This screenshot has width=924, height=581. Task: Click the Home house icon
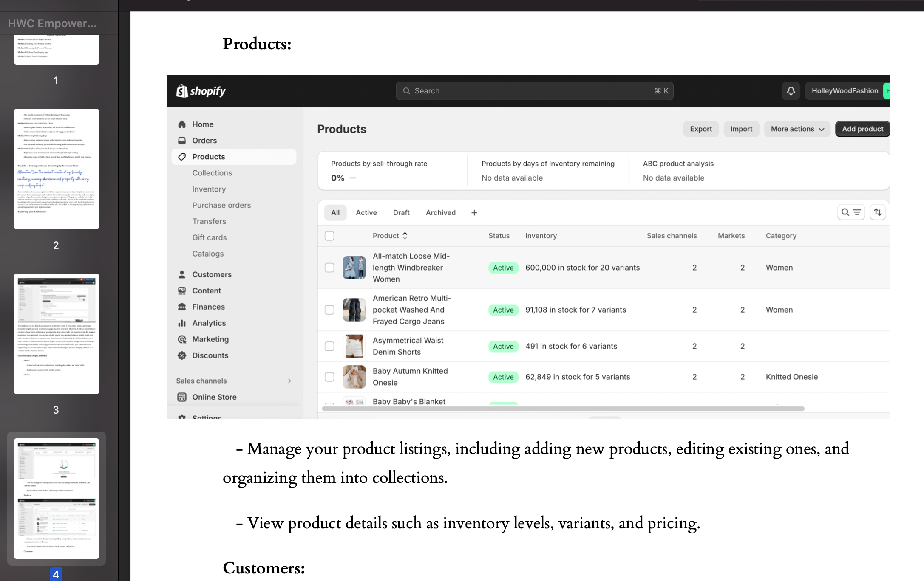point(182,124)
